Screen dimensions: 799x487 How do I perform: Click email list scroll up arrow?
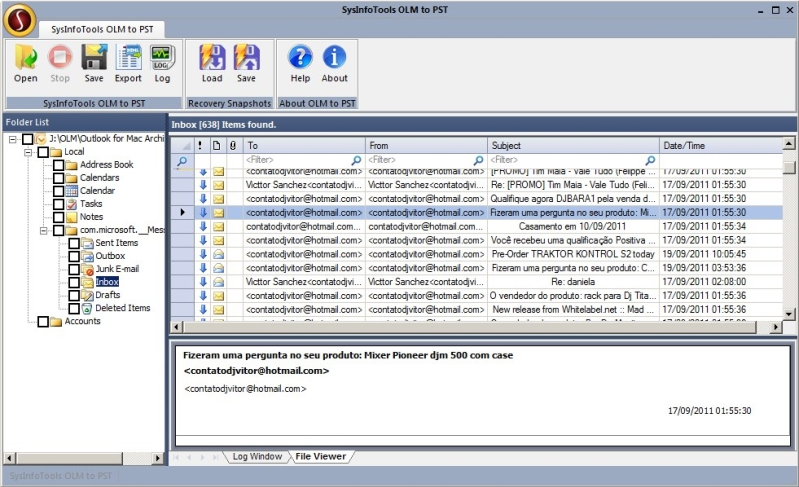pos(789,144)
